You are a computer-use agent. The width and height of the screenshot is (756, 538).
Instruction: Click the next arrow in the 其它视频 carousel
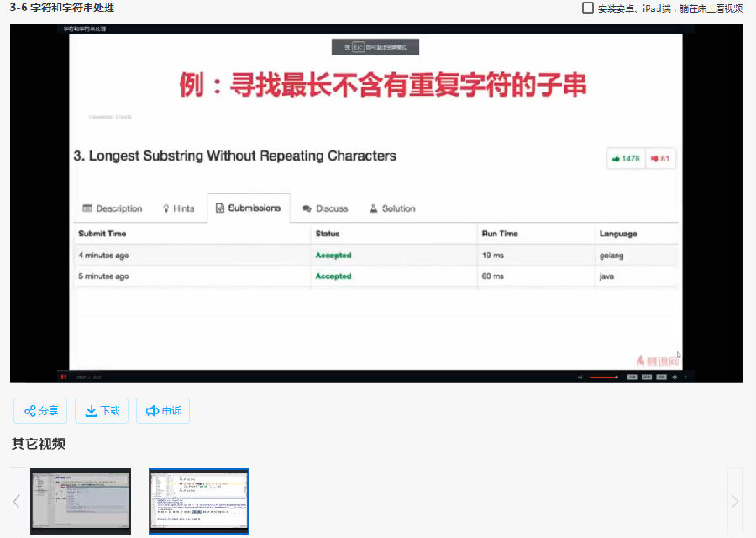click(x=738, y=501)
